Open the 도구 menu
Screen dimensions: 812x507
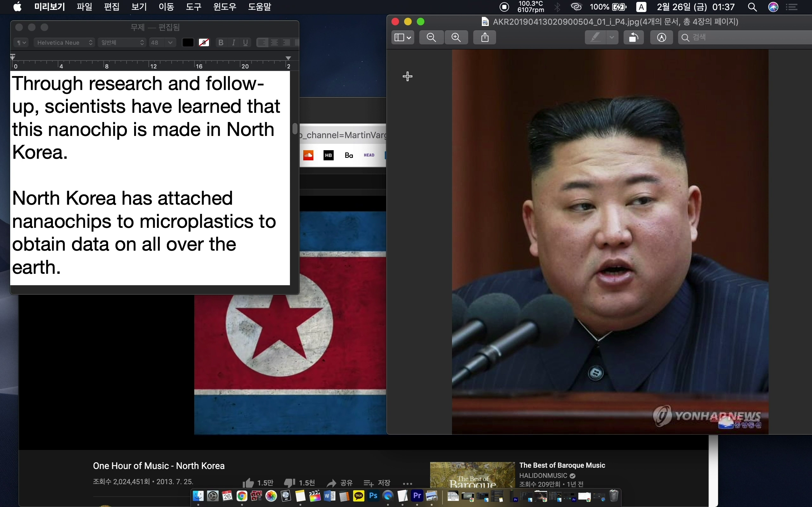pos(193,7)
